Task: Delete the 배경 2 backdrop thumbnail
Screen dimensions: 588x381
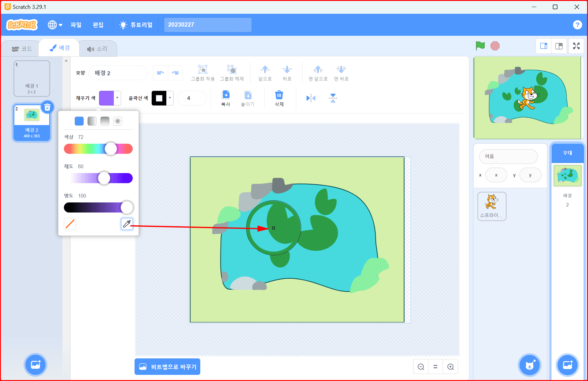Action: click(x=47, y=107)
